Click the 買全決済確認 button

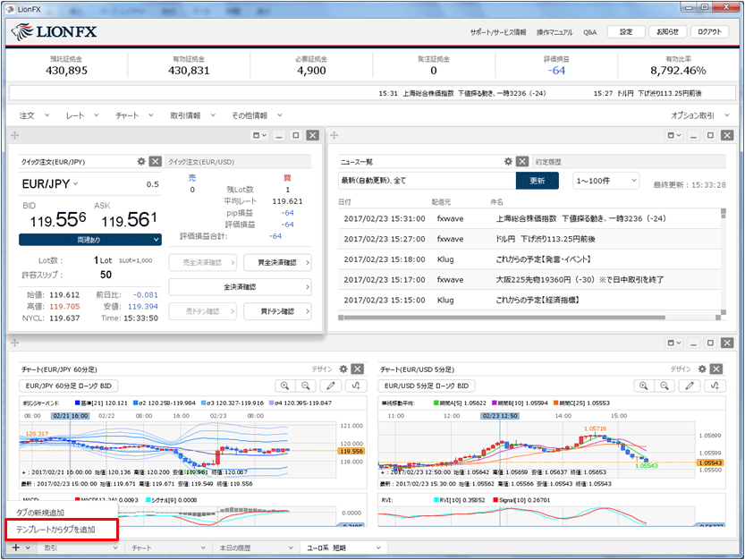click(x=277, y=262)
